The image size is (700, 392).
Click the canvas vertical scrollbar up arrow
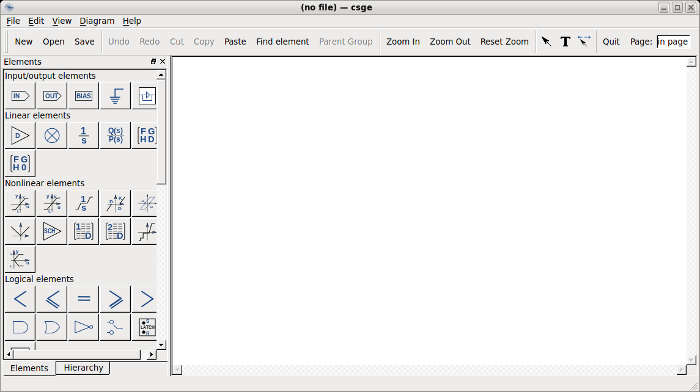tap(691, 62)
